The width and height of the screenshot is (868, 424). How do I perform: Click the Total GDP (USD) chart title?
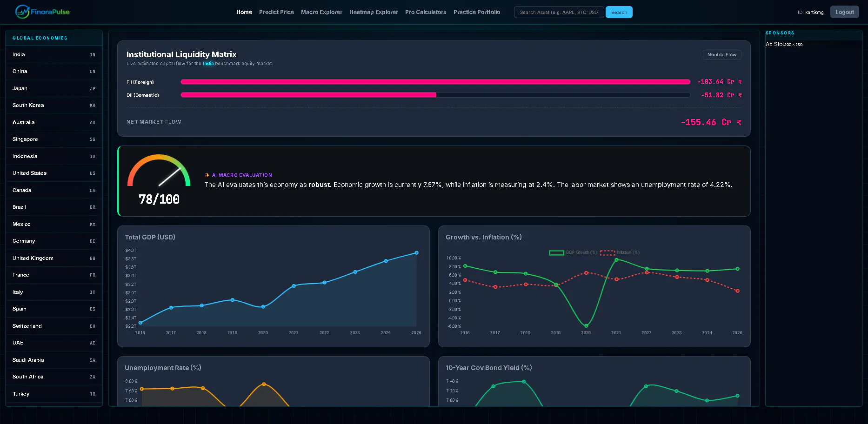[x=150, y=237]
